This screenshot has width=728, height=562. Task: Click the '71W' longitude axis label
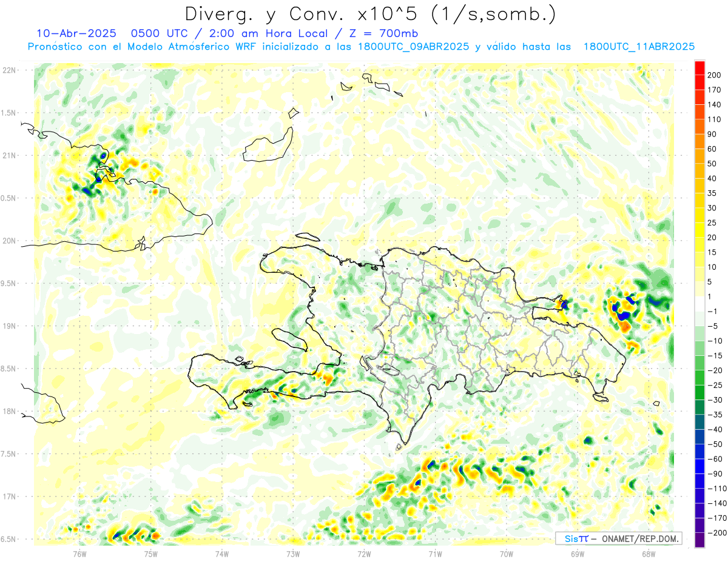(x=435, y=553)
